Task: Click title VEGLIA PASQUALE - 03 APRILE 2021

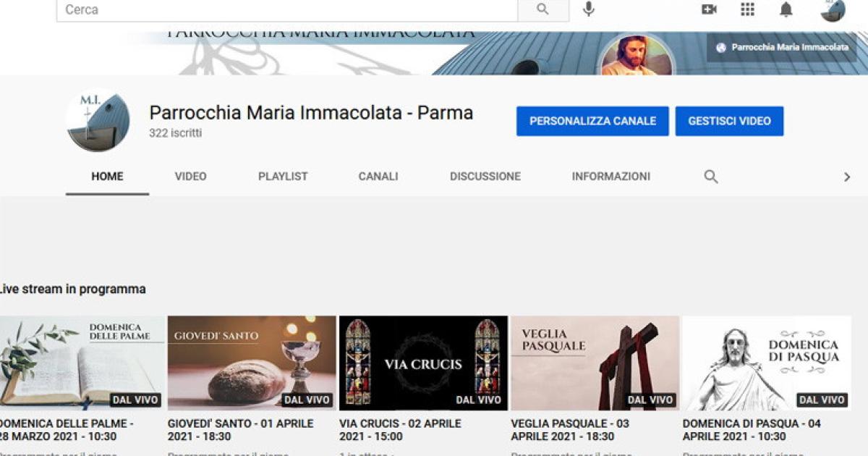Action: tap(570, 430)
